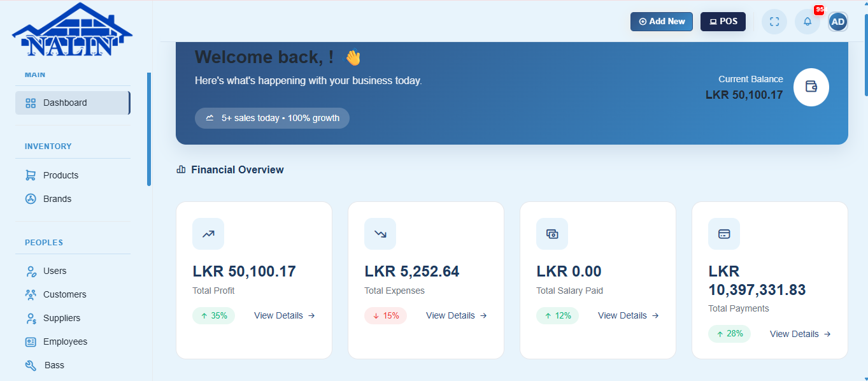Click the Add New button
The image size is (868, 381).
pos(662,22)
